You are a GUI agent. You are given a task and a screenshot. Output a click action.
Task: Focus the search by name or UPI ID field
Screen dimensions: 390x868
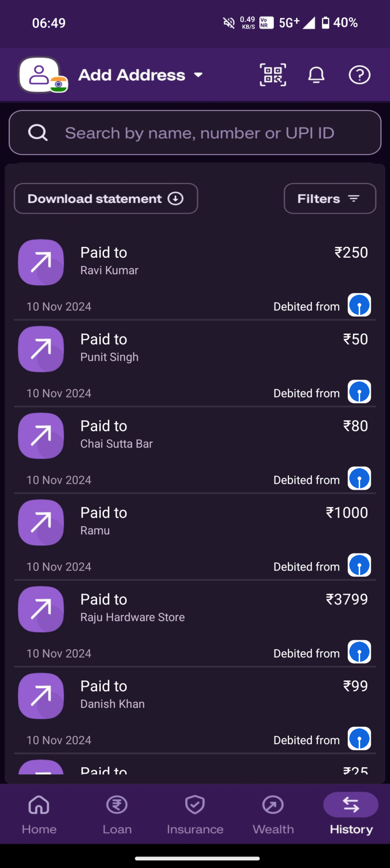(x=195, y=133)
